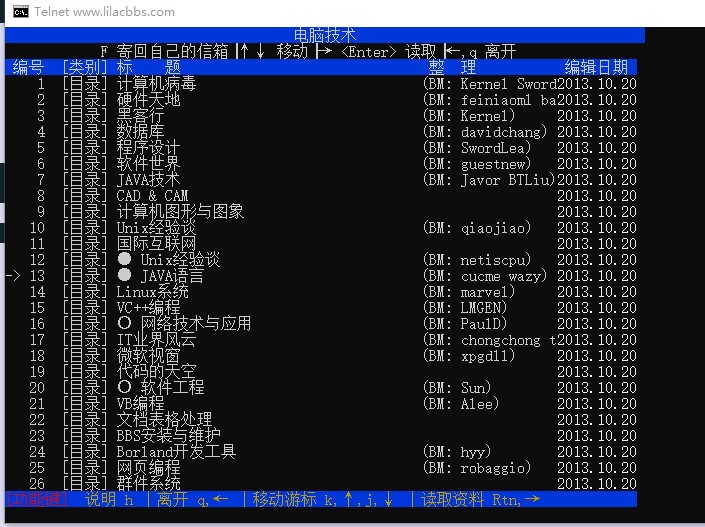The image size is (705, 527).
Task: Open entry 20 软件工程 text
Action: point(172,388)
